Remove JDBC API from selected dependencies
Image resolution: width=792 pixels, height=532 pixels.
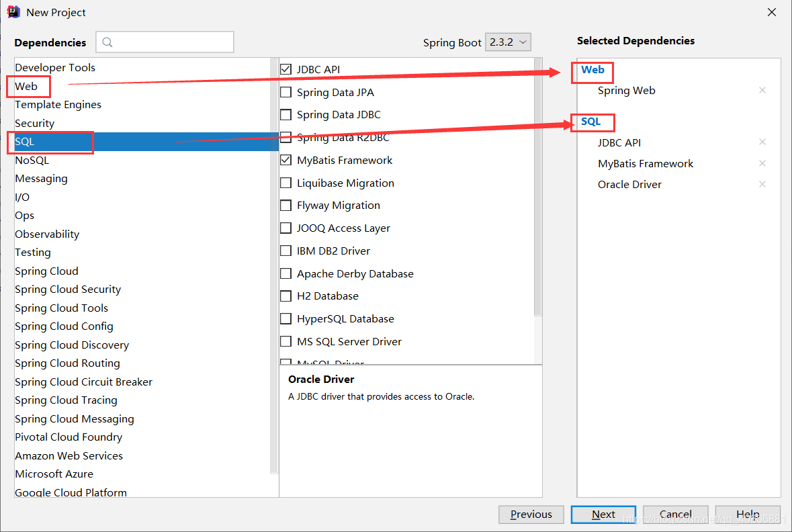762,142
